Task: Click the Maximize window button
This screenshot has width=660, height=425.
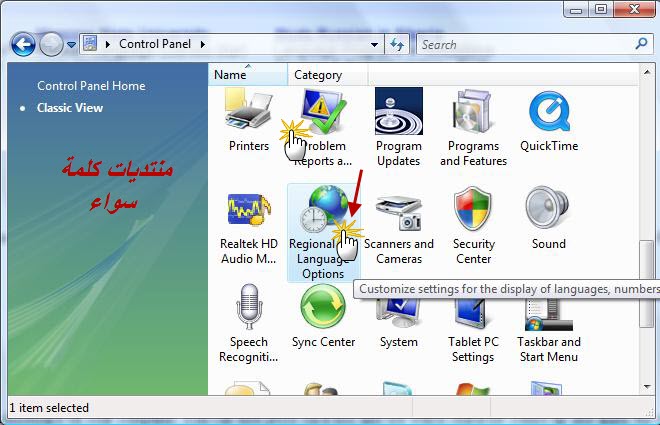Action: pyautogui.click(x=601, y=9)
